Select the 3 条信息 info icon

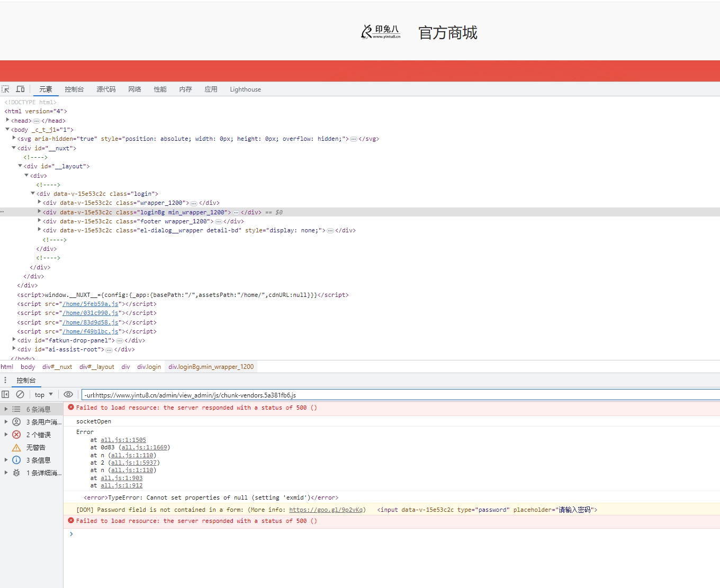(16, 460)
